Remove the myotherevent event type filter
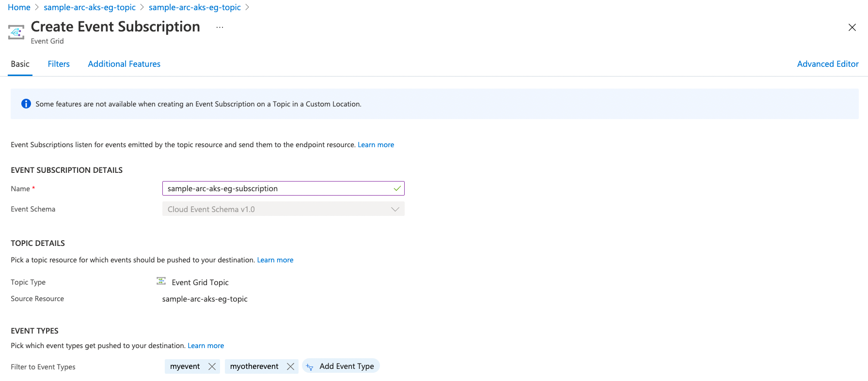Viewport: 868px width, 381px height. [290, 366]
